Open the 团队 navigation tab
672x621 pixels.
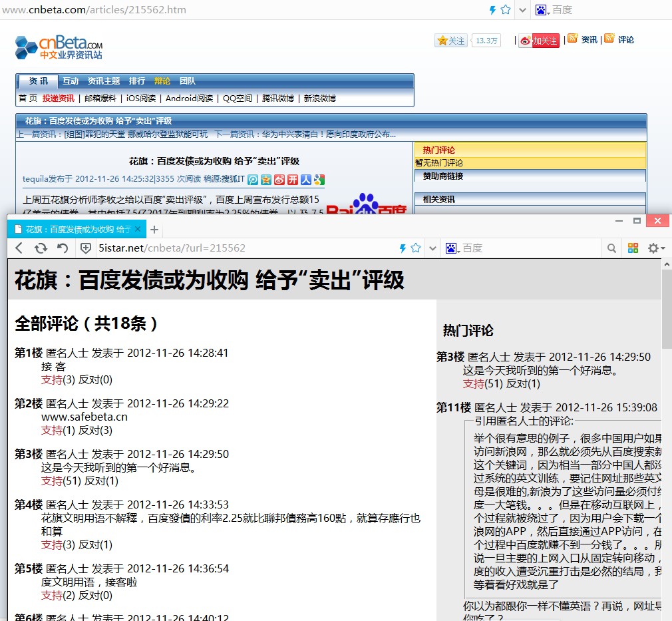click(187, 81)
